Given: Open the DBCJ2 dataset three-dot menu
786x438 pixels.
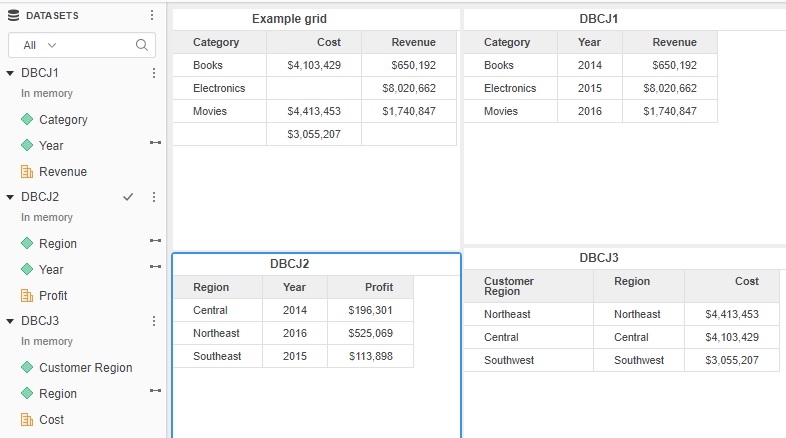Looking at the screenshot, I should (x=154, y=197).
